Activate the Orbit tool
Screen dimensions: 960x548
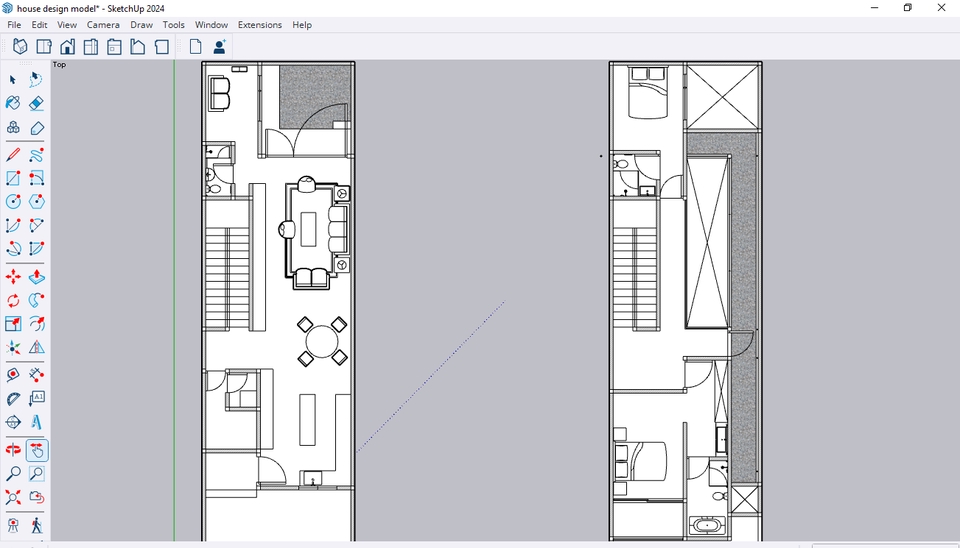click(x=13, y=450)
